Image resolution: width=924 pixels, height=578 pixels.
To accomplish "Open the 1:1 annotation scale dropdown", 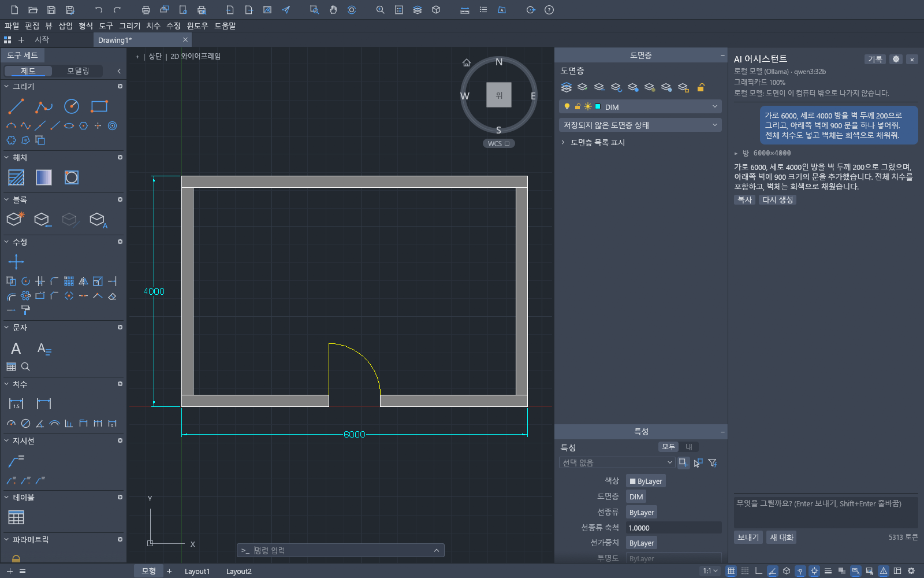I will coord(710,571).
